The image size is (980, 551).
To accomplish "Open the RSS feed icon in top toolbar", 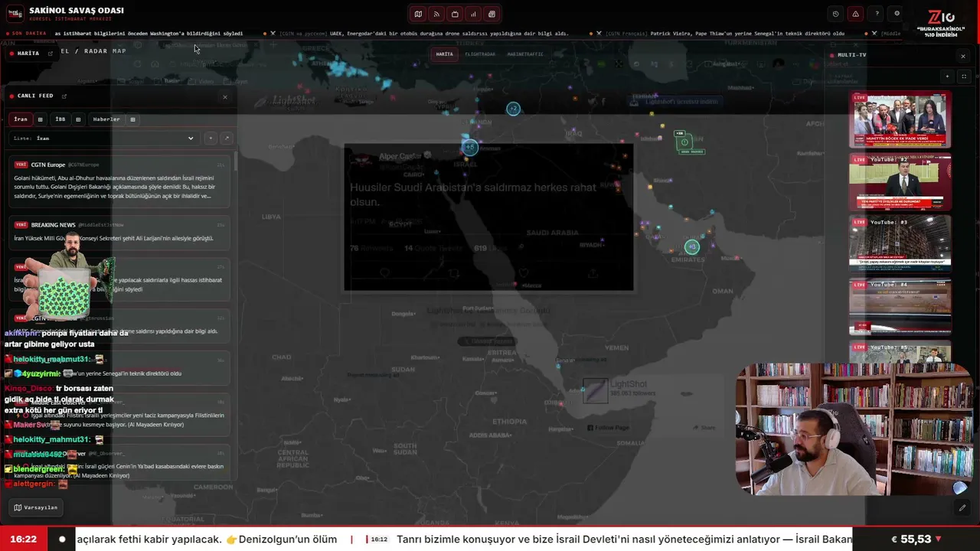I will point(436,14).
